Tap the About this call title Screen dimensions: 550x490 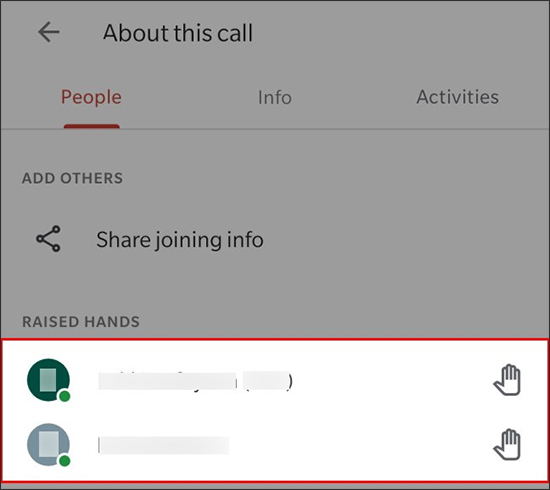point(178,33)
